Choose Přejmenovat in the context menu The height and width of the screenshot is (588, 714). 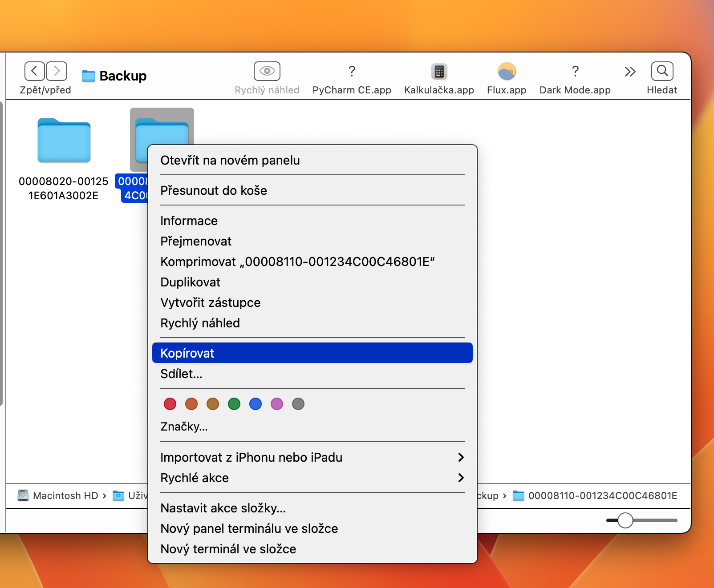pos(312,241)
